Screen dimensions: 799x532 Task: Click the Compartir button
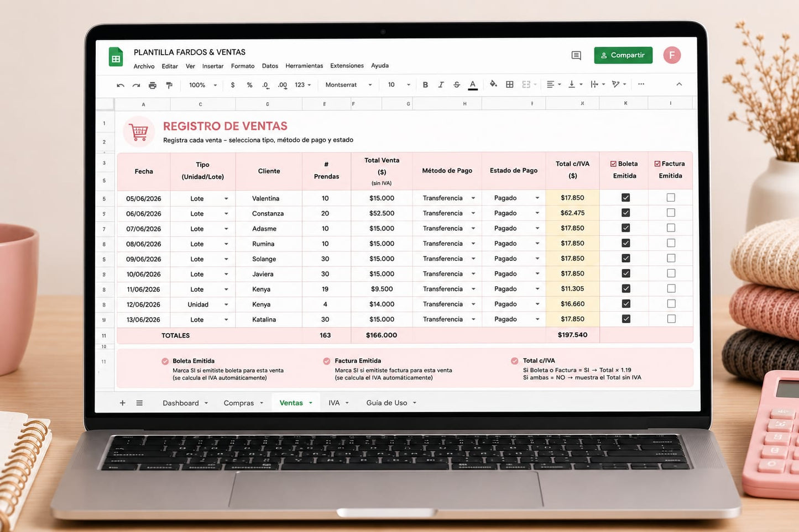pyautogui.click(x=623, y=55)
